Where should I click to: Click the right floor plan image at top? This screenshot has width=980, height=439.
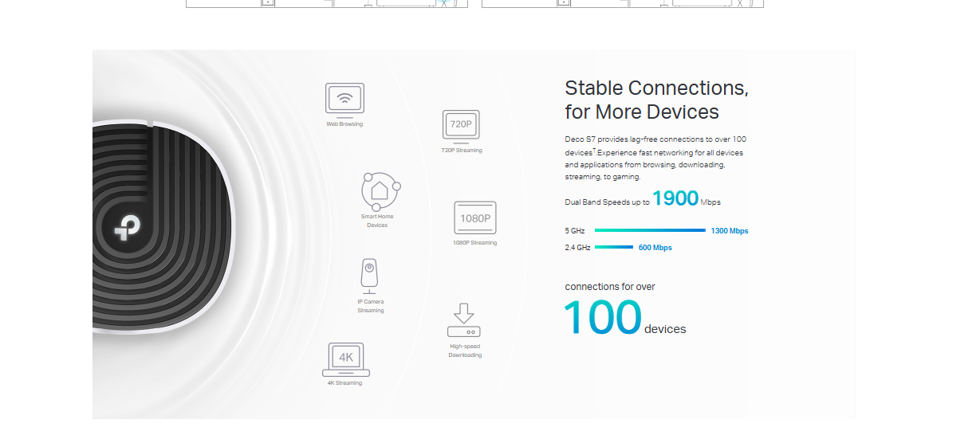(x=622, y=4)
